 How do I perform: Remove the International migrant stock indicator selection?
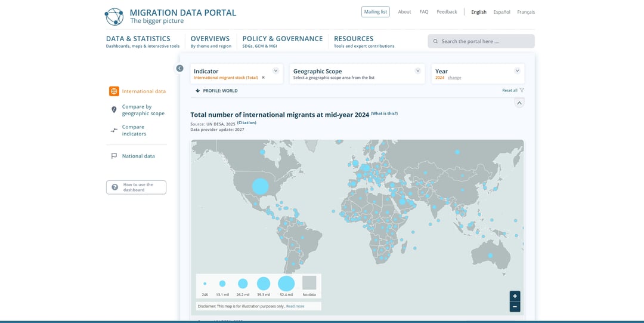(263, 78)
